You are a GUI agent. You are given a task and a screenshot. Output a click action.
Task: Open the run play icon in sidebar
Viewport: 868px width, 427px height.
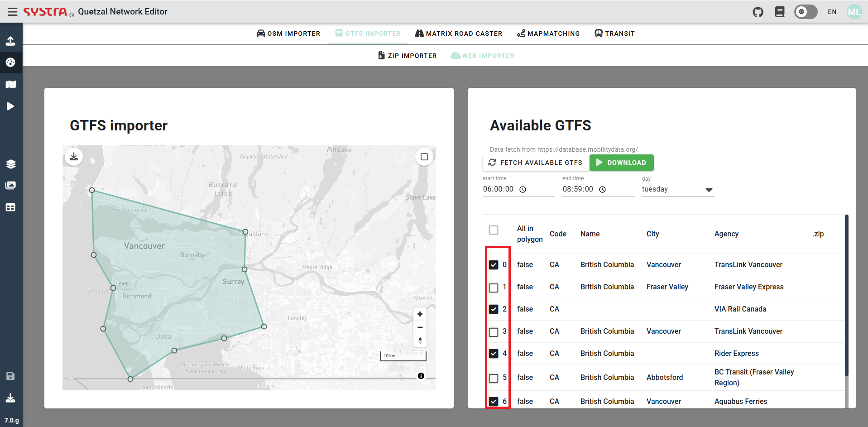click(10, 106)
